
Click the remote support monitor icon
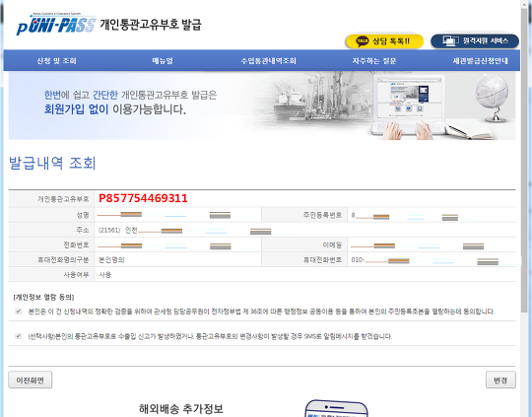(450, 41)
